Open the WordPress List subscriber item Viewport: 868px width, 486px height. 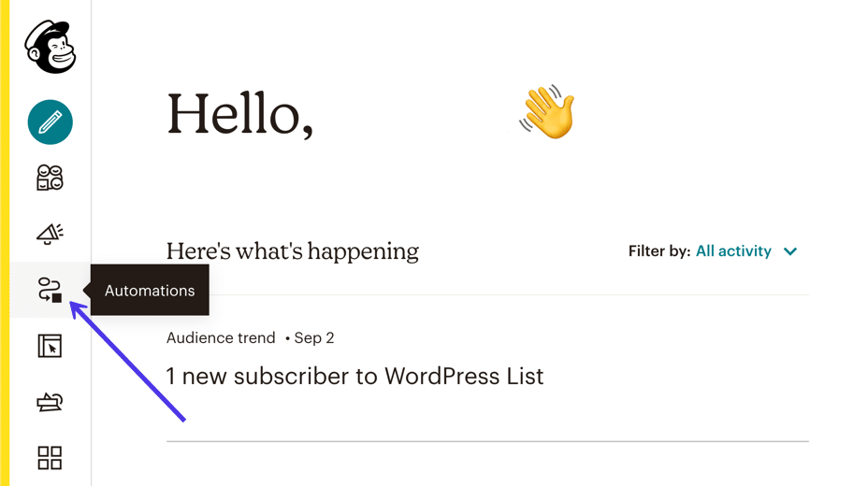click(354, 377)
